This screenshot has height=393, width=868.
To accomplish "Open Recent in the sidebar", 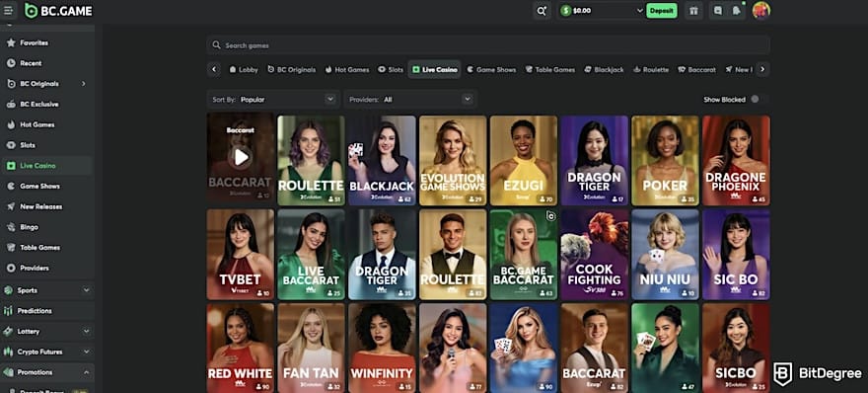I will pos(47,63).
